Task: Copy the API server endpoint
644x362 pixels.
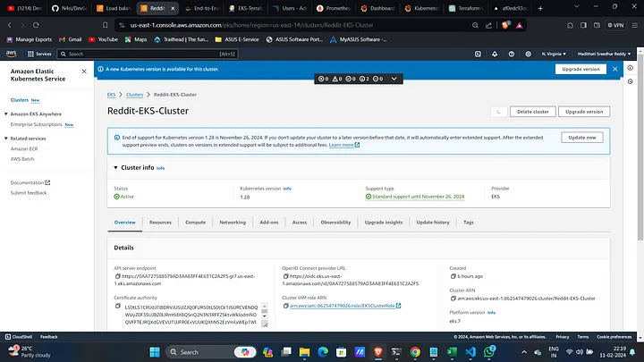Action: (x=117, y=276)
